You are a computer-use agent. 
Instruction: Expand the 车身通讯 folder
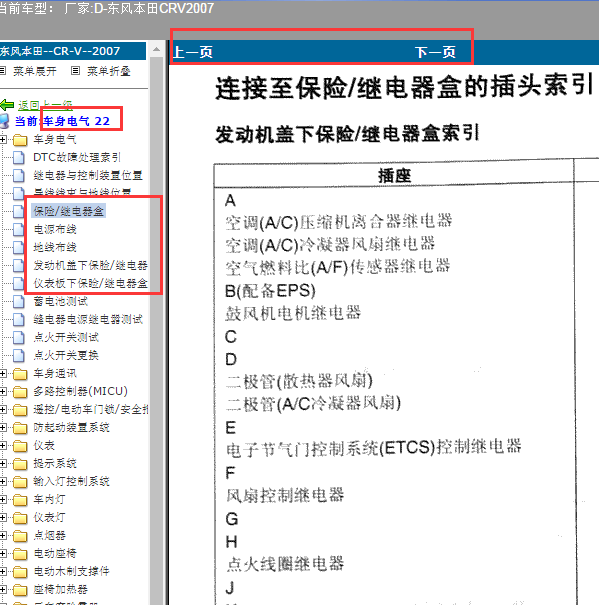[3, 373]
